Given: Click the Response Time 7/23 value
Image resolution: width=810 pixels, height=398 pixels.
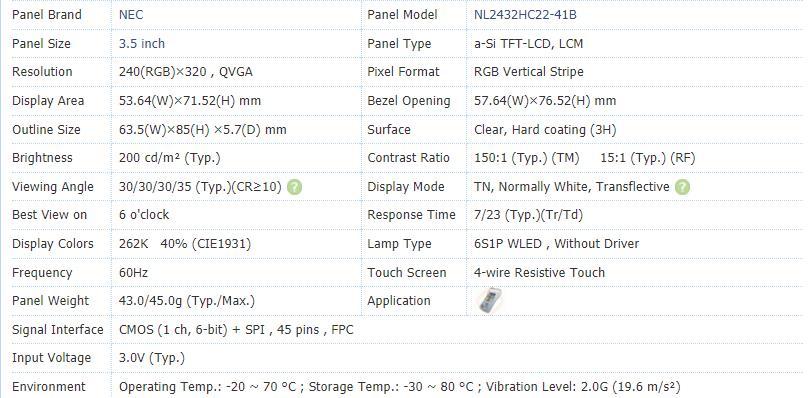Looking at the screenshot, I should 528,215.
